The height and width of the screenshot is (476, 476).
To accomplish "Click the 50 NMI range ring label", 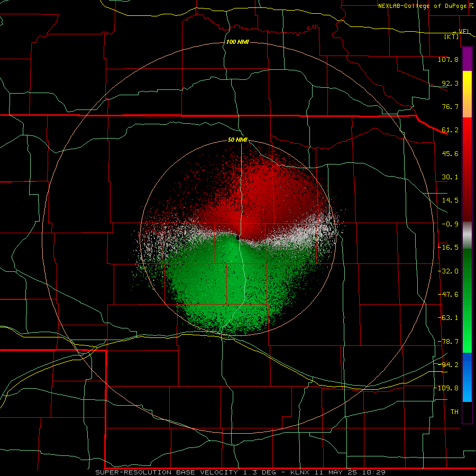I will (237, 140).
